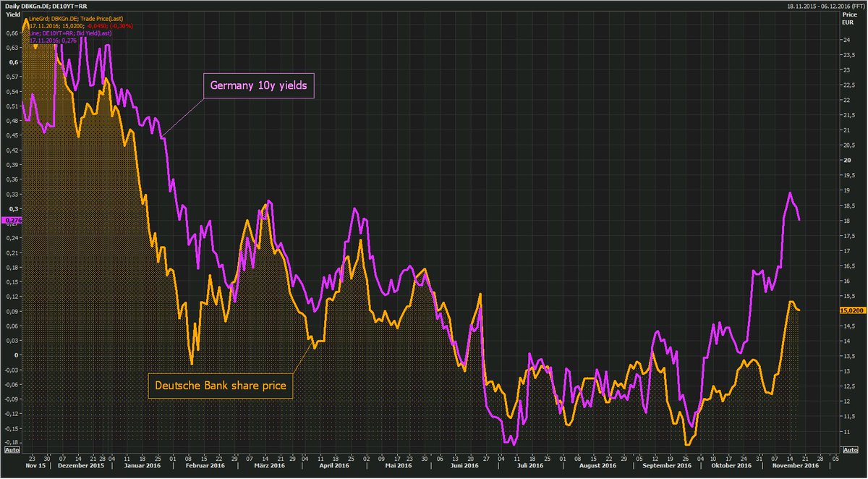This screenshot has width=868, height=479.
Task: Click the Mai 2016 label on time axis
Action: [399, 466]
